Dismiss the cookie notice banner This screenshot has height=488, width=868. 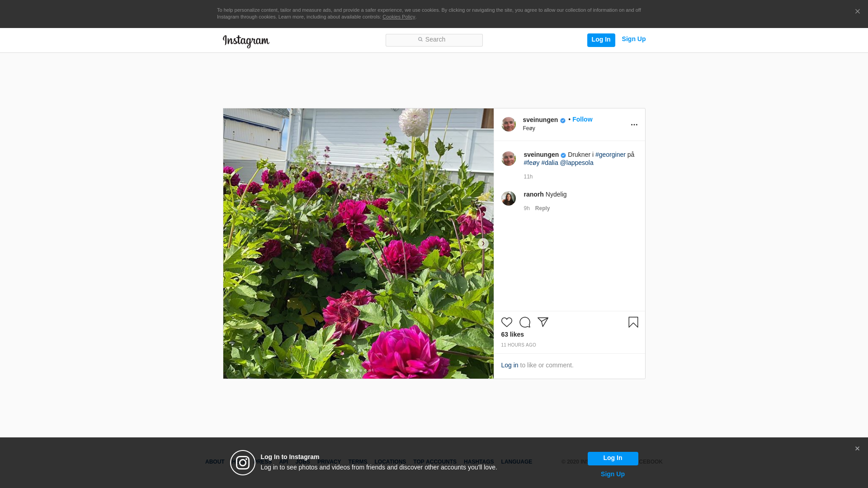(857, 11)
